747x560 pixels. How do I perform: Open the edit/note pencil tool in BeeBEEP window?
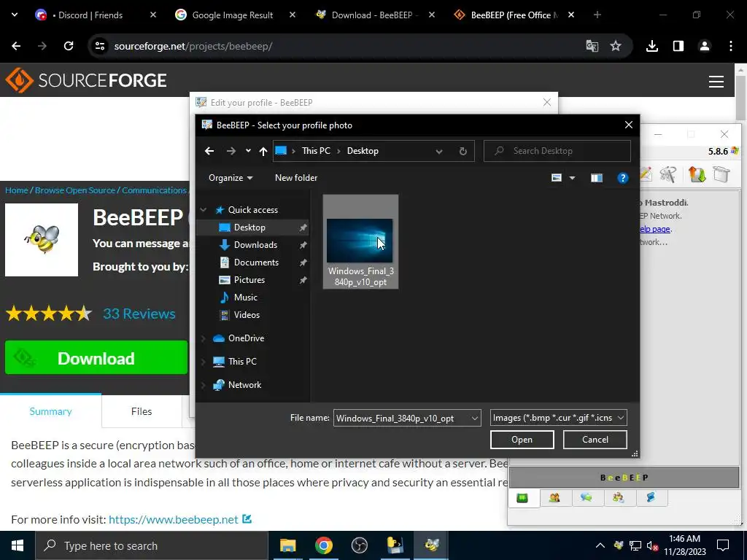click(646, 174)
